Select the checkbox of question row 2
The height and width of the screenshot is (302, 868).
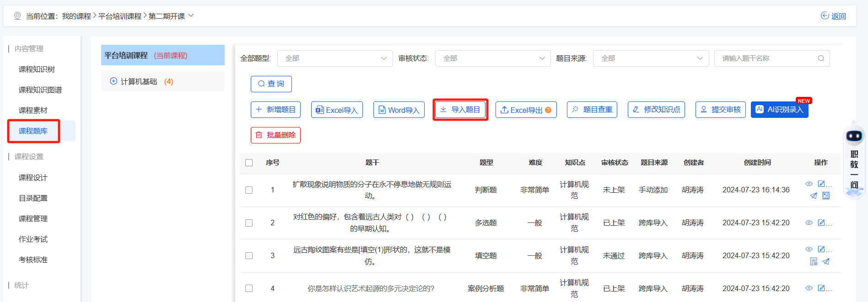[249, 223]
